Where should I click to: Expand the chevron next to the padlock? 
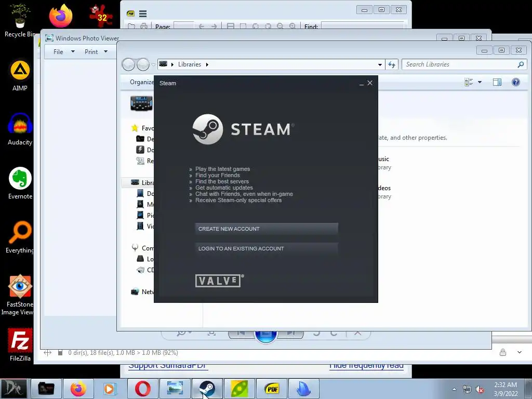(x=520, y=353)
